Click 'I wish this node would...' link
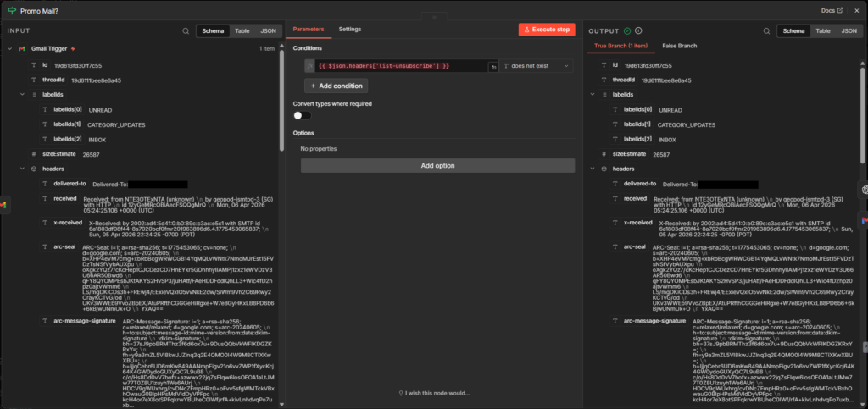The height and width of the screenshot is (409, 868). (434, 393)
